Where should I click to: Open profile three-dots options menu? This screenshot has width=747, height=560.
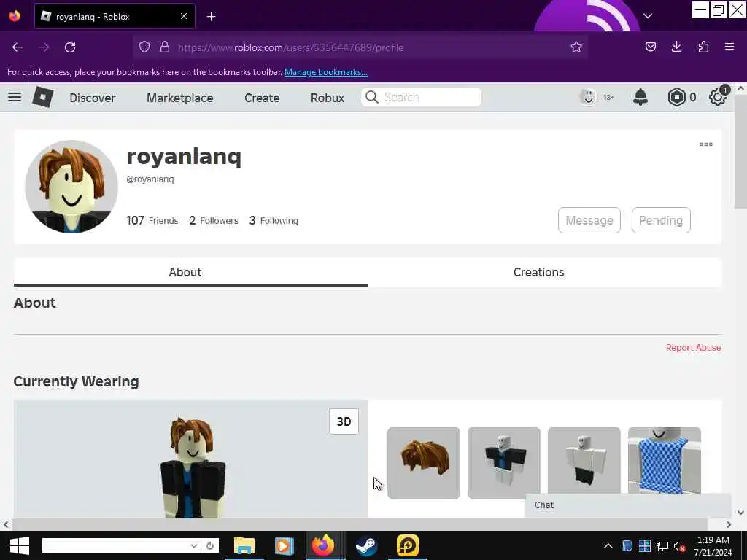click(706, 144)
